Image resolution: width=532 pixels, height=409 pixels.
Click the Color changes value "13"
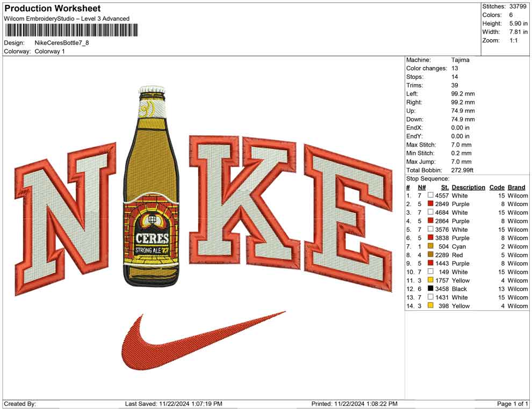[455, 69]
